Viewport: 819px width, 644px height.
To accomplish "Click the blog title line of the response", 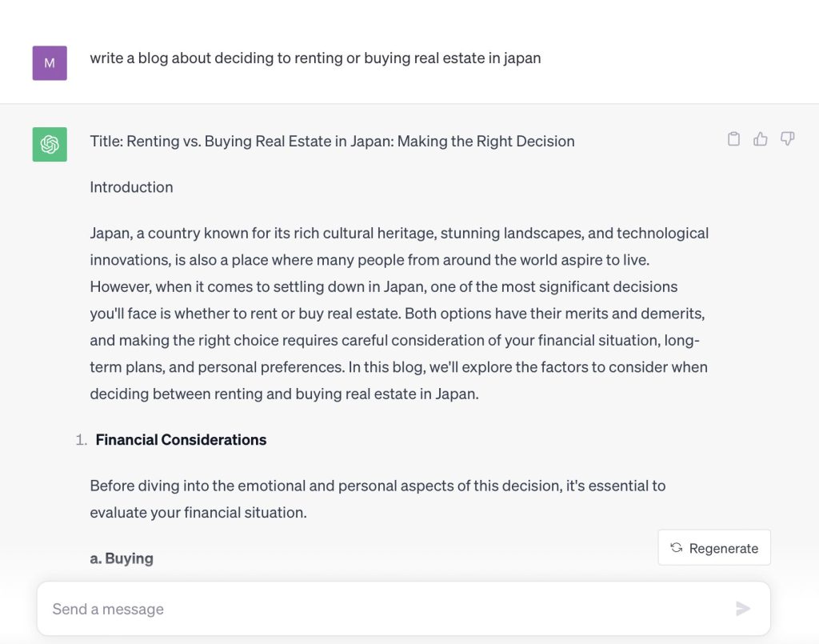I will [332, 141].
